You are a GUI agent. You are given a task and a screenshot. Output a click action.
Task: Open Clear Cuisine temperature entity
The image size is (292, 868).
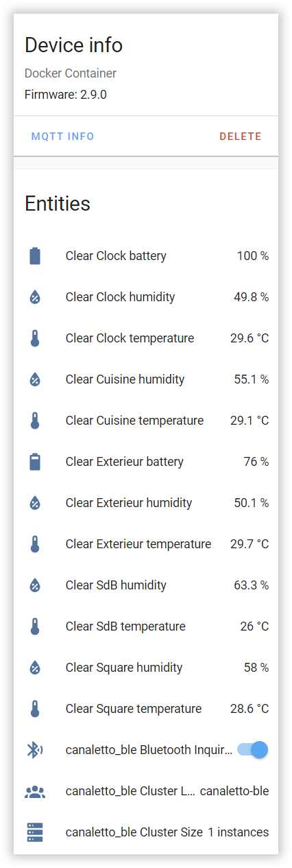[146, 421]
